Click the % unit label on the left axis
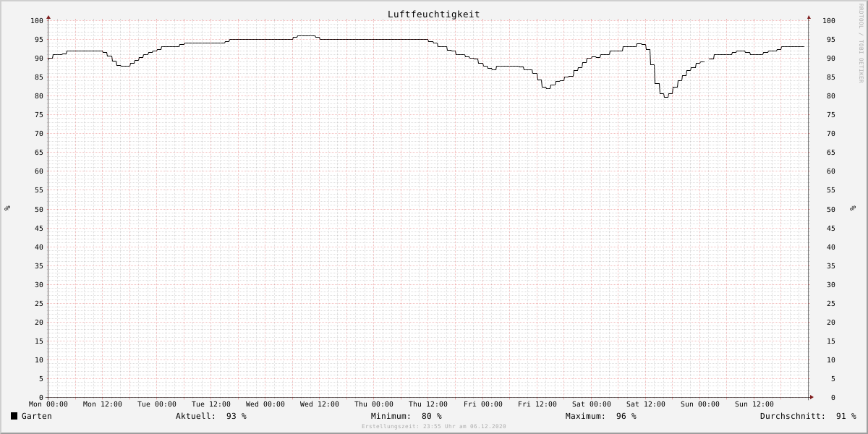The width and height of the screenshot is (868, 434). tap(7, 208)
